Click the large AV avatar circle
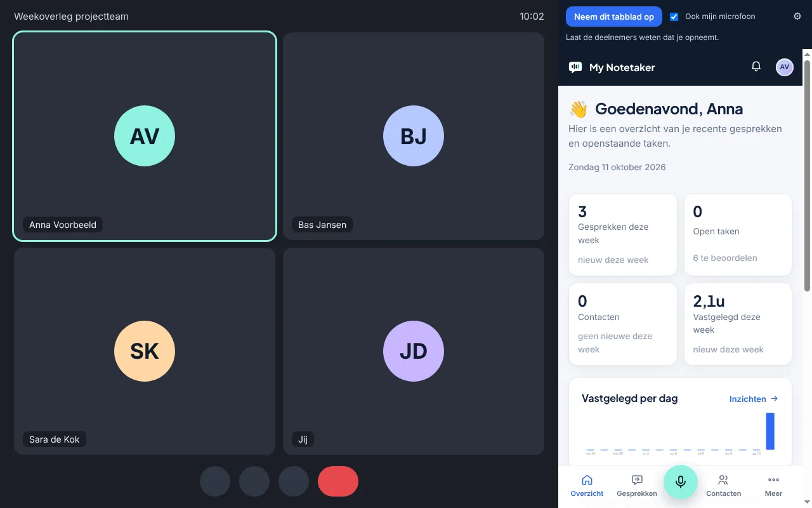Image resolution: width=812 pixels, height=508 pixels. click(x=145, y=136)
